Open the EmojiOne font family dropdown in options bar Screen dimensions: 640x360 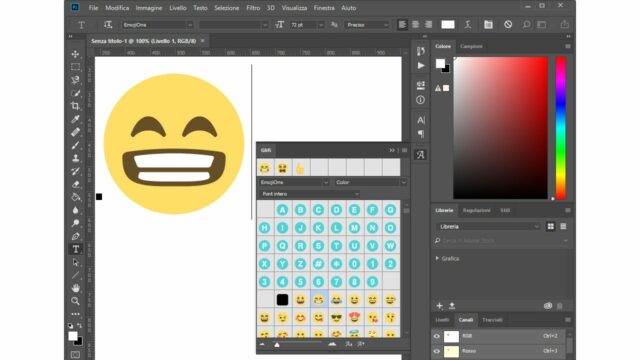[x=158, y=25]
